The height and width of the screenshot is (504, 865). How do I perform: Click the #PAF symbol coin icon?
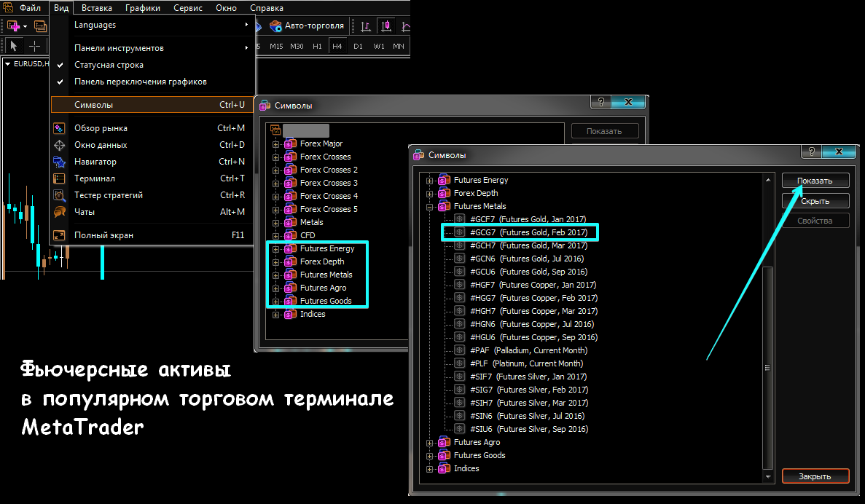click(x=459, y=350)
